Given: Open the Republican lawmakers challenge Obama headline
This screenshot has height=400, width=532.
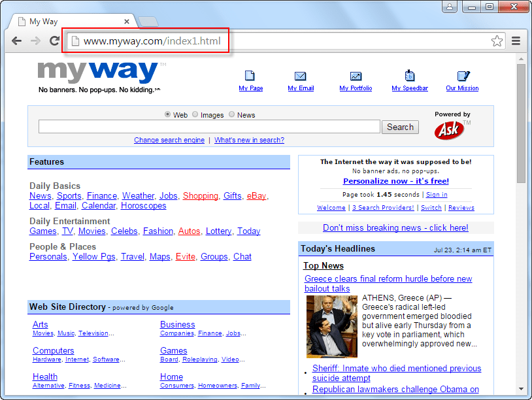Looking at the screenshot, I should click(x=395, y=389).
